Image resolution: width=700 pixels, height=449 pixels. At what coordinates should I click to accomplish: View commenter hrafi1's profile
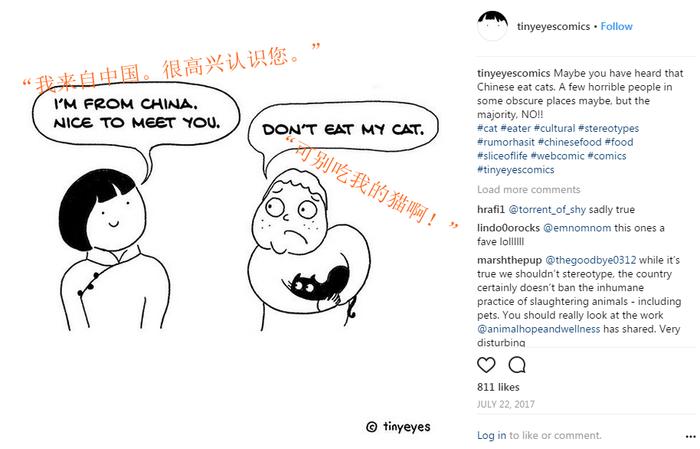(x=491, y=210)
